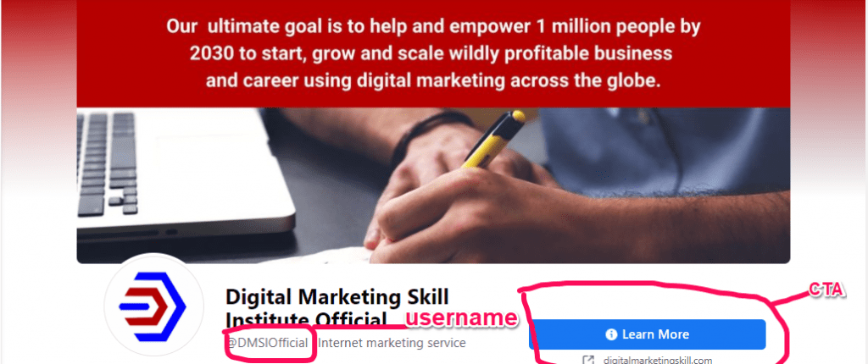Click the Learn More button
Viewport: 868px width, 364px height.
(x=647, y=334)
